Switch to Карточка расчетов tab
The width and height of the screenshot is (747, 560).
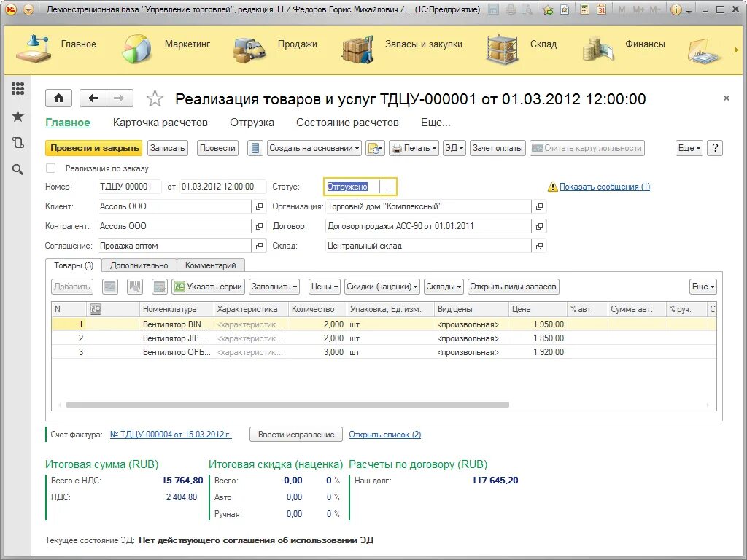click(160, 122)
